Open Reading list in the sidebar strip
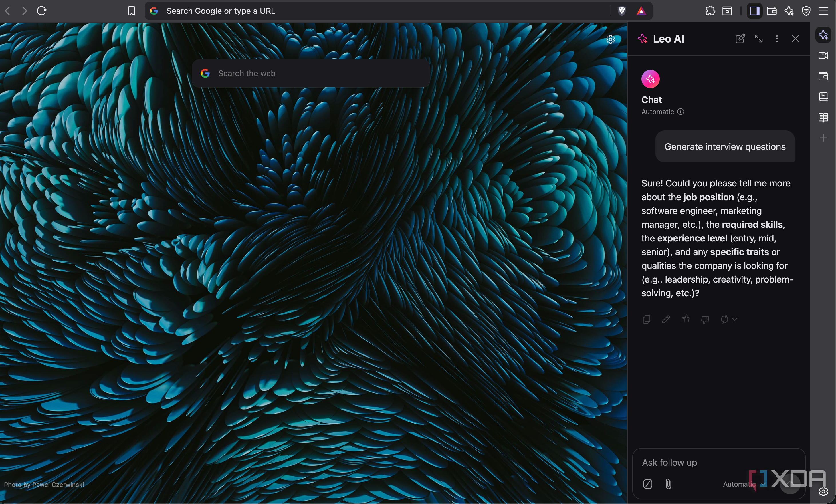 pyautogui.click(x=823, y=117)
